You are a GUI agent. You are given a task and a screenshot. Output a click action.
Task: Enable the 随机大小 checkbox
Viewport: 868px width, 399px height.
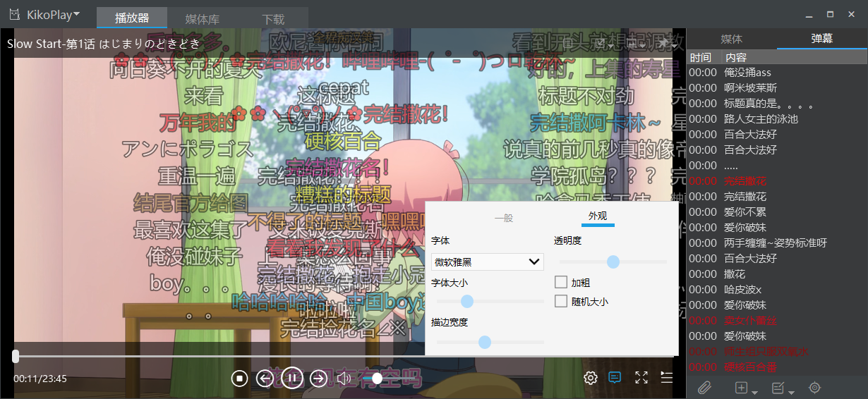pos(581,302)
